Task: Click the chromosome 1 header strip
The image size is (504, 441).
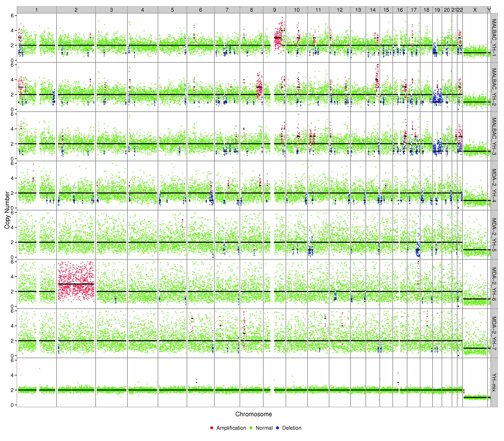Action: [x=37, y=10]
